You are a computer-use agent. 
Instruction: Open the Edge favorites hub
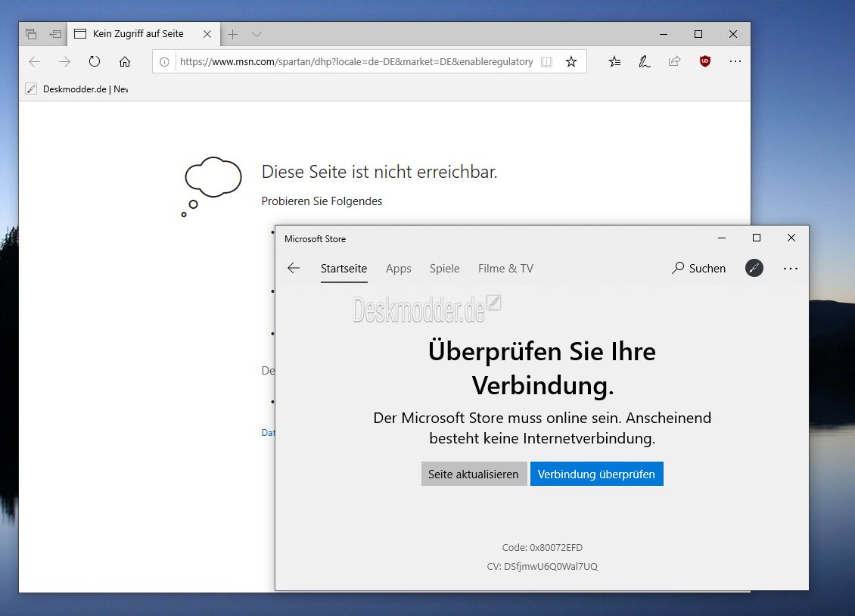click(614, 61)
